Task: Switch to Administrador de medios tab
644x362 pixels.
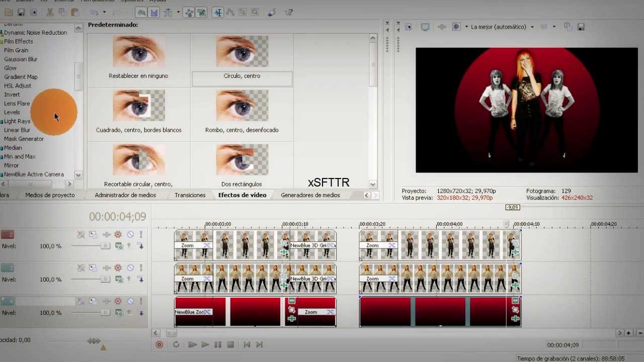Action: (x=125, y=195)
